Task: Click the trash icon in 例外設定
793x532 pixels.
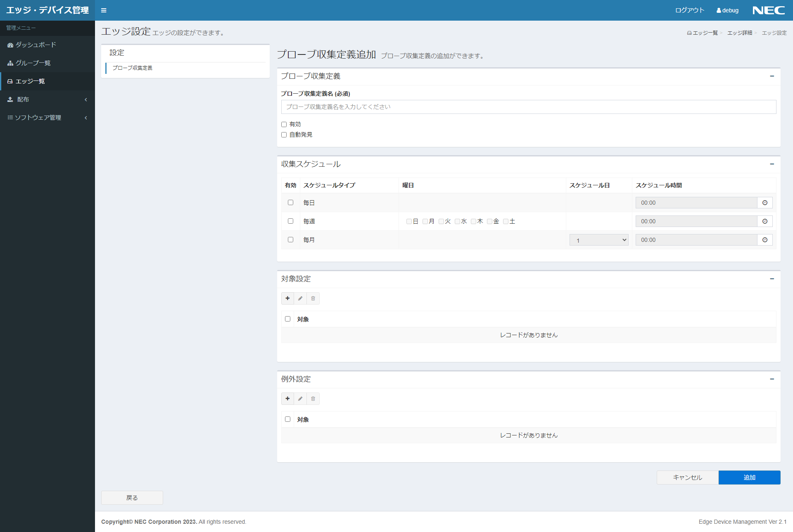Action: click(x=313, y=399)
